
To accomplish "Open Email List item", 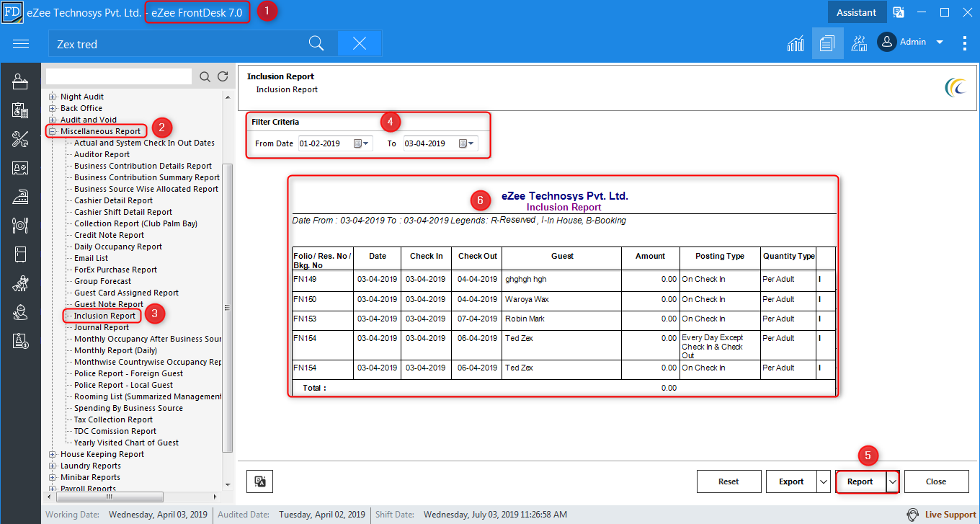I will pyautogui.click(x=91, y=258).
